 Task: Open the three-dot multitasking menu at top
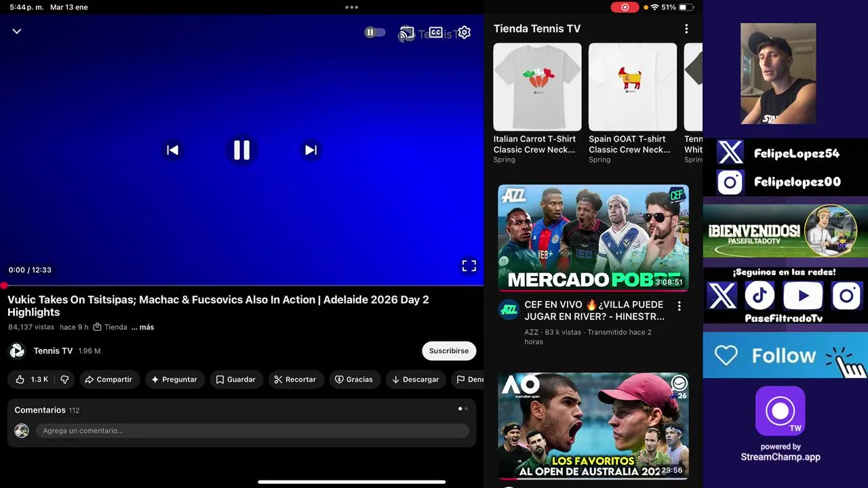(x=351, y=7)
